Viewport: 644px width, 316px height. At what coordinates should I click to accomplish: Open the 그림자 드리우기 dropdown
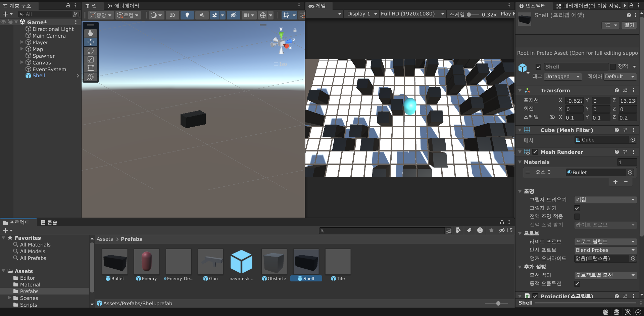click(x=605, y=200)
